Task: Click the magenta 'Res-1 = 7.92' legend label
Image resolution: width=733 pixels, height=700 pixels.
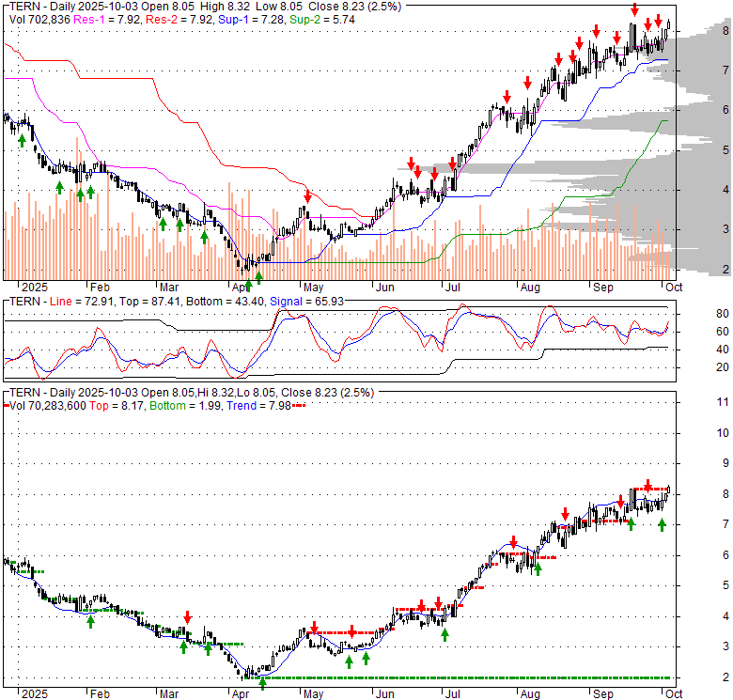Action: [x=107, y=20]
